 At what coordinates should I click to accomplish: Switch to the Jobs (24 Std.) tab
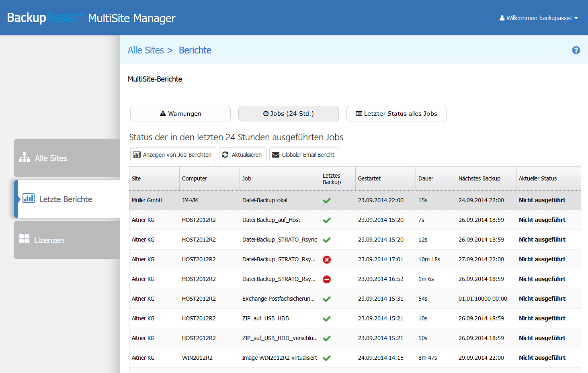tap(289, 114)
